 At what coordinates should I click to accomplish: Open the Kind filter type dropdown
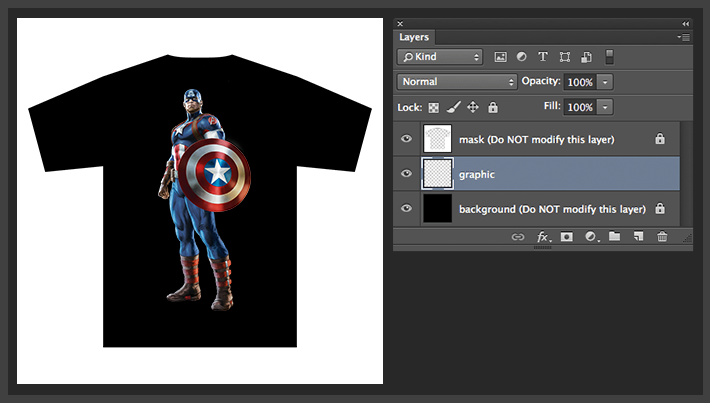pos(439,57)
